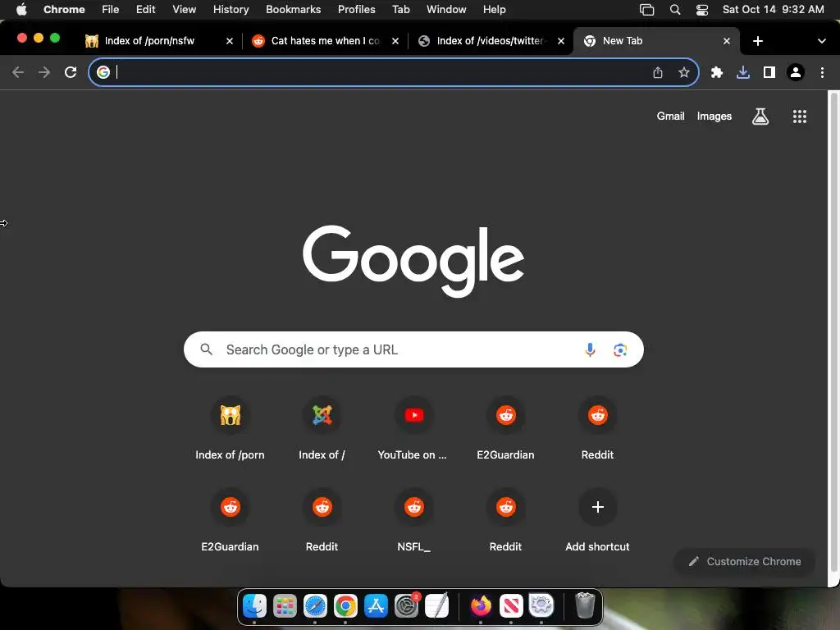Viewport: 840px width, 630px height.
Task: Click Customize Chrome button
Action: tap(745, 561)
